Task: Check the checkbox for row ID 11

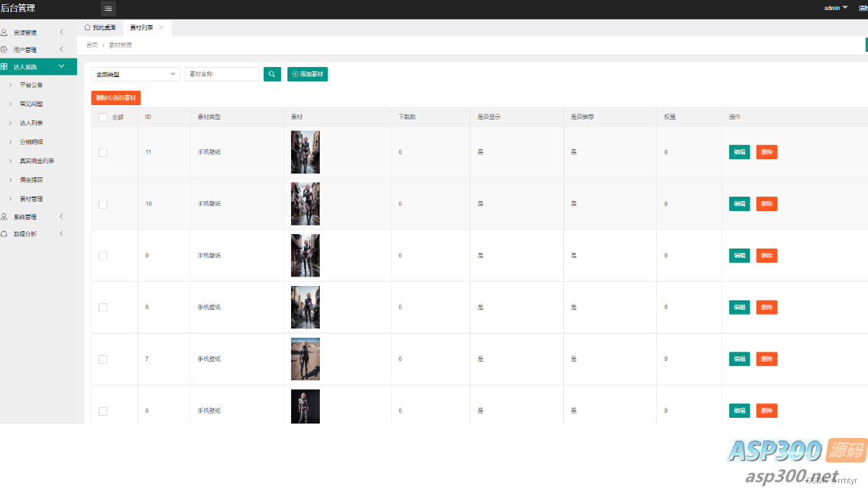Action: click(x=103, y=152)
